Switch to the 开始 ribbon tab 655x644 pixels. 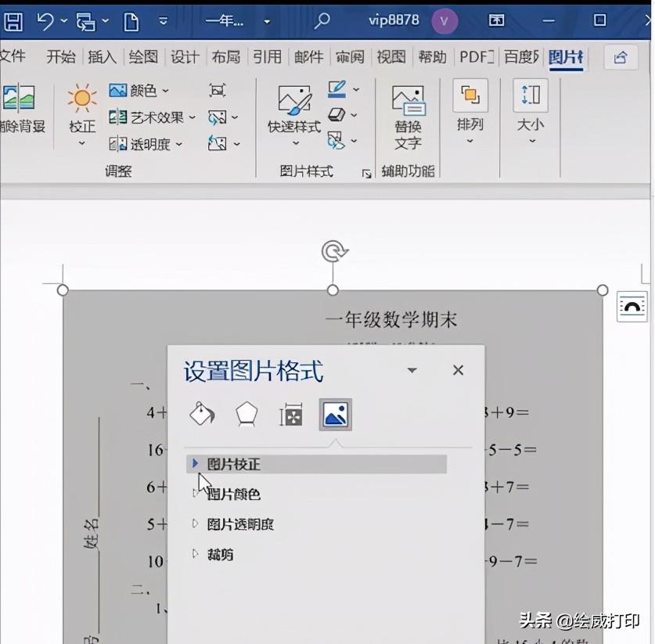(x=60, y=56)
